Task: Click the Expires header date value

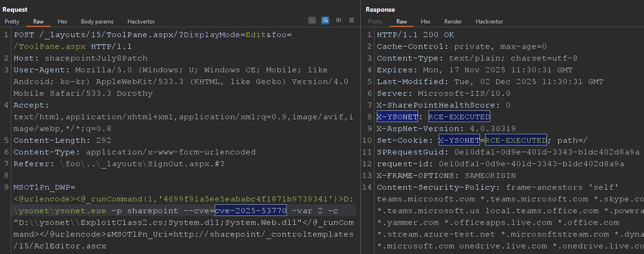Action: click(x=498, y=70)
